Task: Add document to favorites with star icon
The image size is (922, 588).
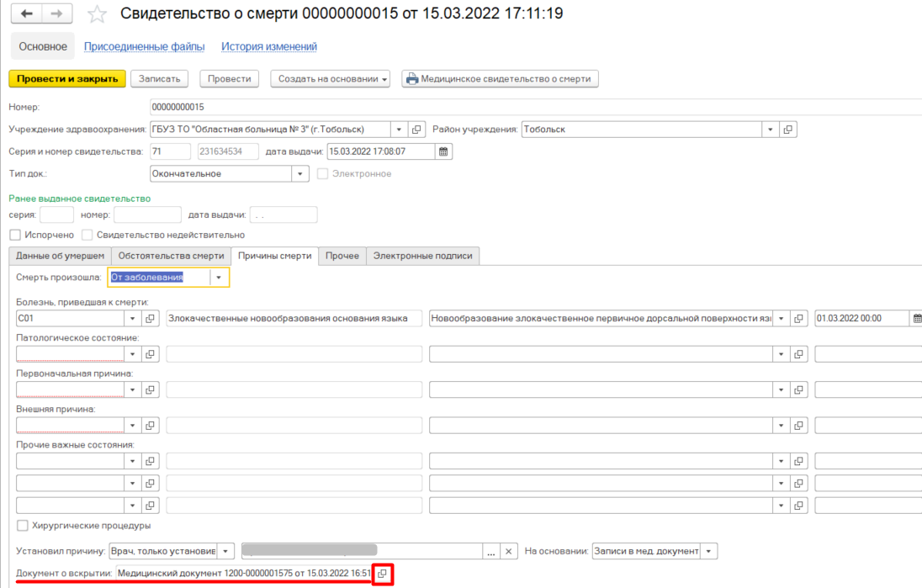Action: point(97,14)
